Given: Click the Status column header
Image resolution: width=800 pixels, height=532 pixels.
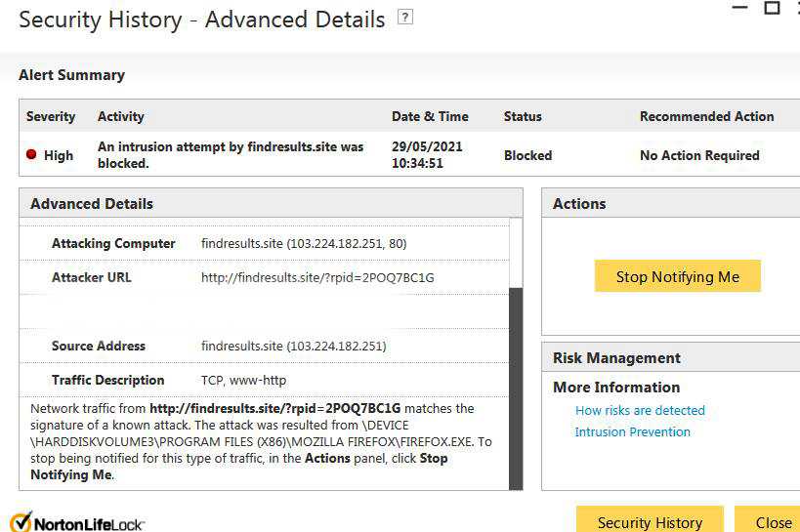Looking at the screenshot, I should pos(523,116).
